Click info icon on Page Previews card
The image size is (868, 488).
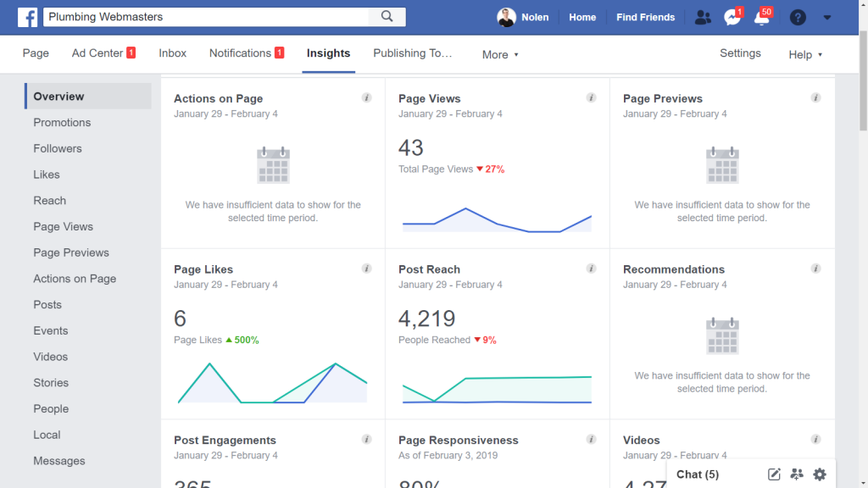coord(816,98)
